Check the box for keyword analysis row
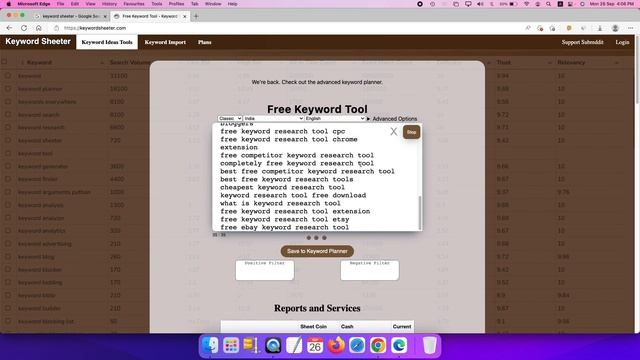Image resolution: width=640 pixels, height=360 pixels. click(8, 205)
